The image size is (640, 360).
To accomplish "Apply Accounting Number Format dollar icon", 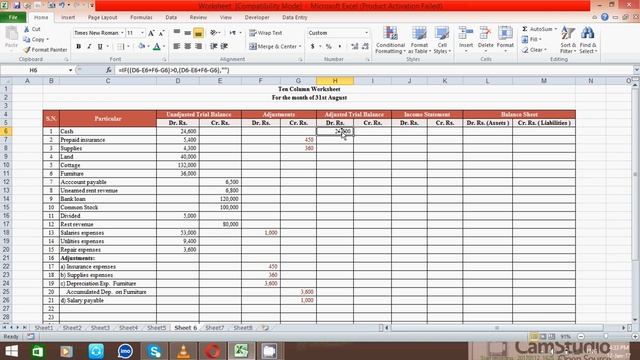I will point(313,47).
